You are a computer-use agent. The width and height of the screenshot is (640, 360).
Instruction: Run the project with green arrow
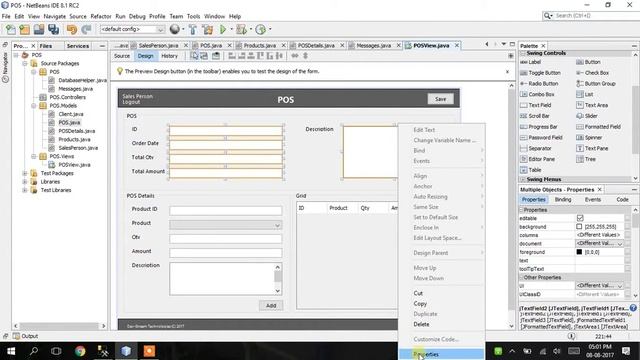coord(223,29)
